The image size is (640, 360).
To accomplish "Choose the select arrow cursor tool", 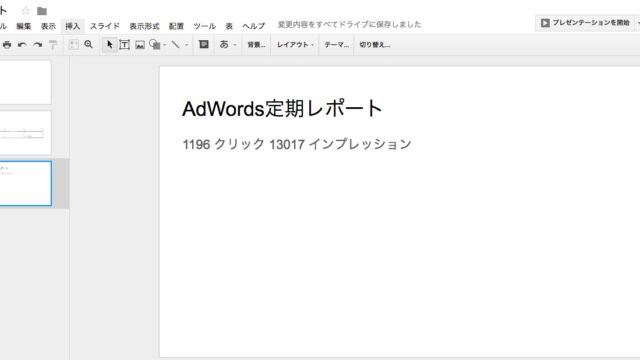I will 109,44.
